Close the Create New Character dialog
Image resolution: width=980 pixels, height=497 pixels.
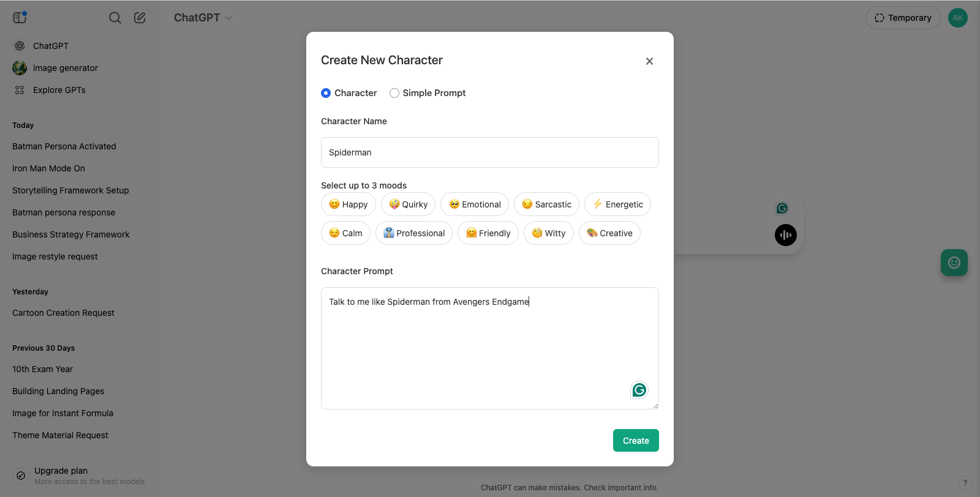(649, 61)
